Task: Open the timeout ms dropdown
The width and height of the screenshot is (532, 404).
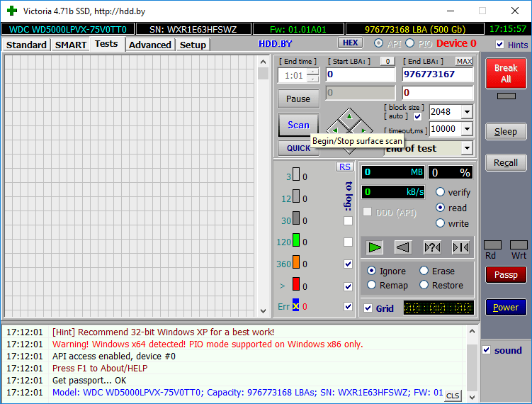Action: coord(468,129)
